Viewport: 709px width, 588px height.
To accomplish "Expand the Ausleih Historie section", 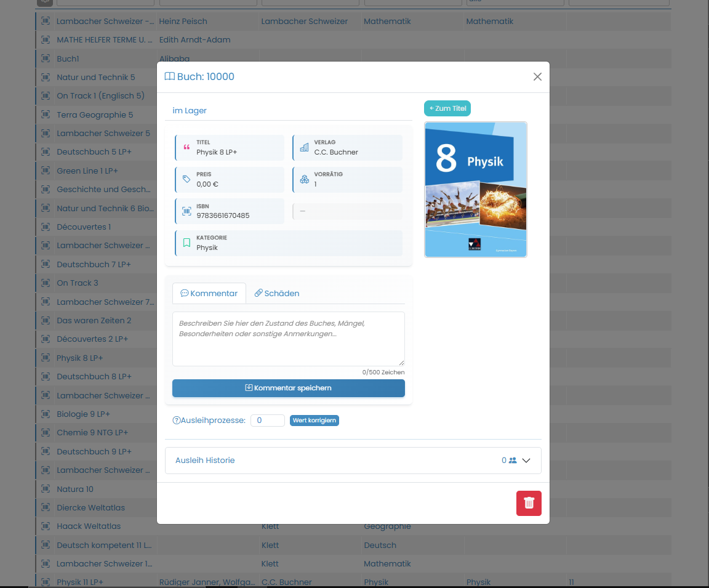I will 527,460.
